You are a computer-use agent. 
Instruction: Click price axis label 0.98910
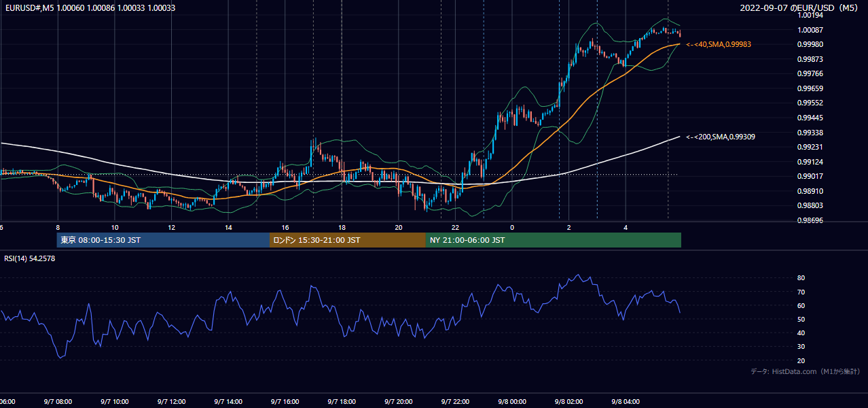pos(810,191)
